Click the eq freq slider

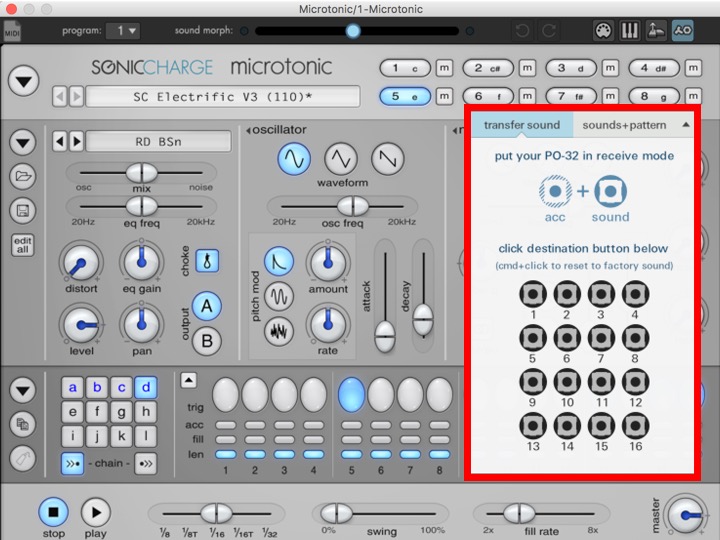click(141, 206)
